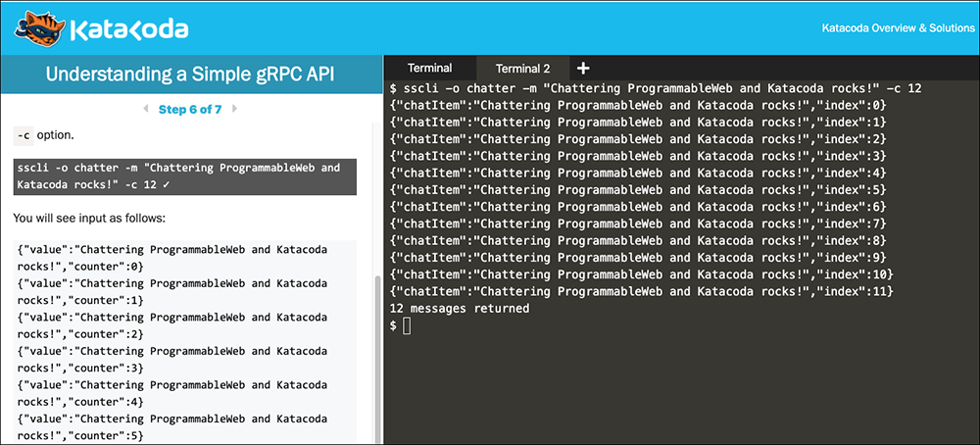Click 'You will see input as follows:' text

(x=89, y=219)
